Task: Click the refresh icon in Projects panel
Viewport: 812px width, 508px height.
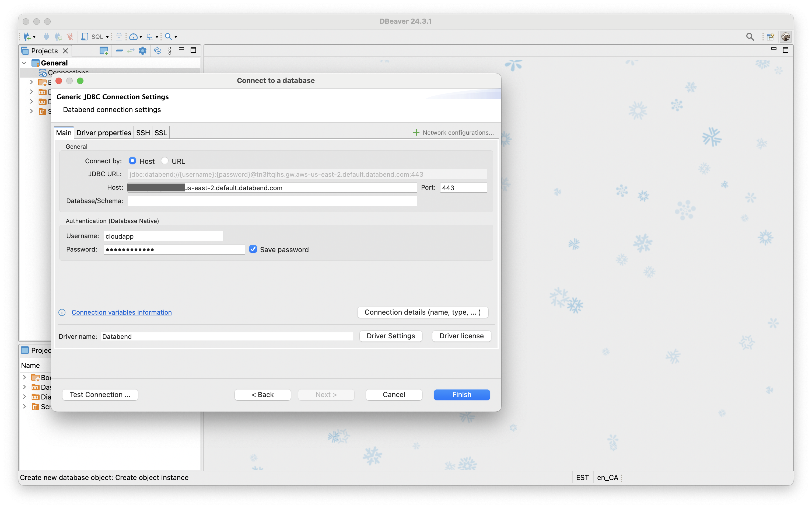Action: (158, 51)
